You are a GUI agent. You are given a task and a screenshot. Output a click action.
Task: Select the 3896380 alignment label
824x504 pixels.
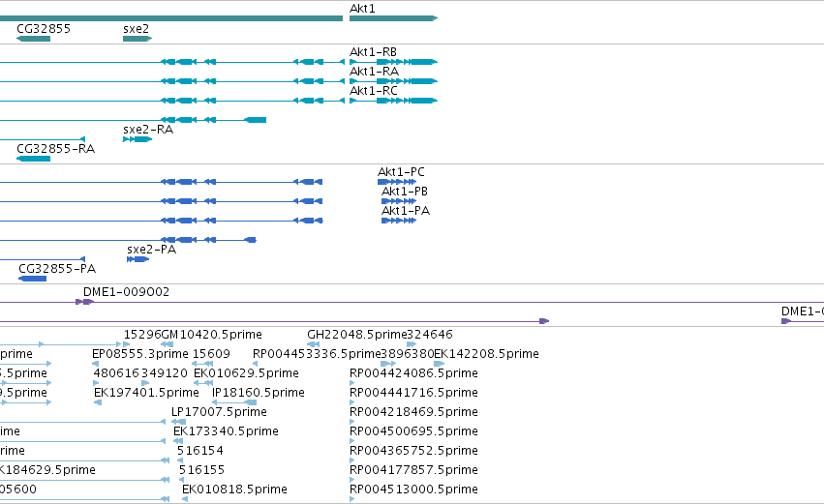pyautogui.click(x=408, y=354)
